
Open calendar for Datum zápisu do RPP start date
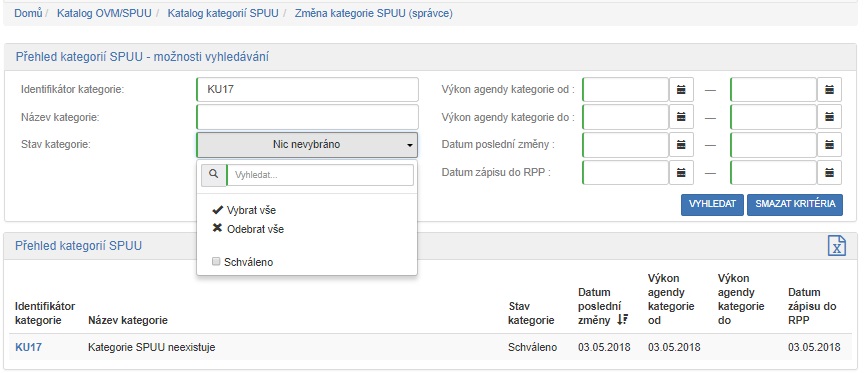681,172
